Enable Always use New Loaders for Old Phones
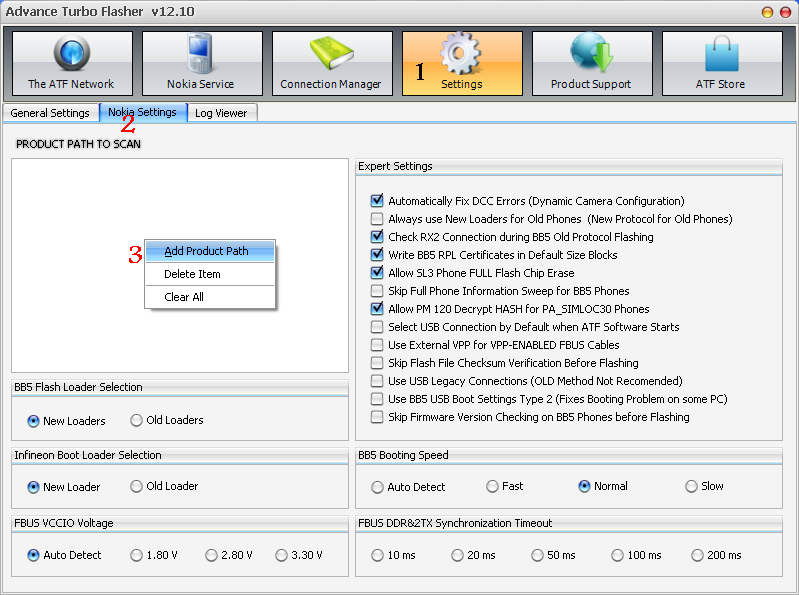Viewport: 799px width, 595px height. (x=377, y=219)
